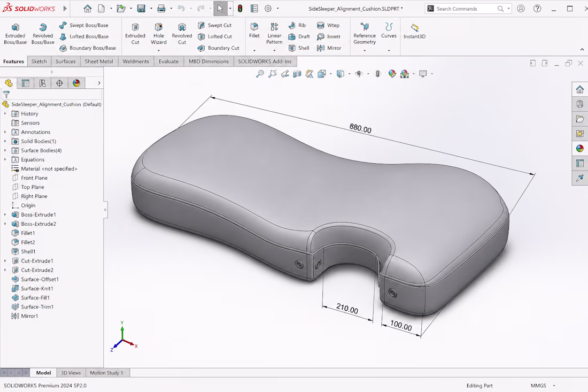Expand the Boss-Extrude1 feature node

(x=5, y=214)
